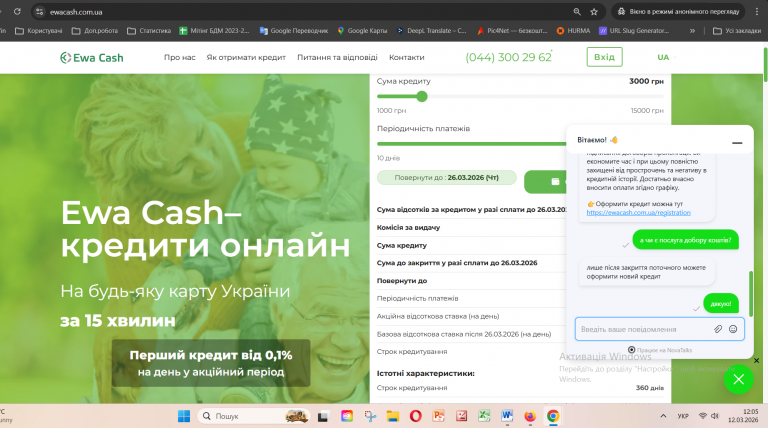The width and height of the screenshot is (768, 428).
Task: Click the Перший кредит від 0,1% banner
Action: 211,363
